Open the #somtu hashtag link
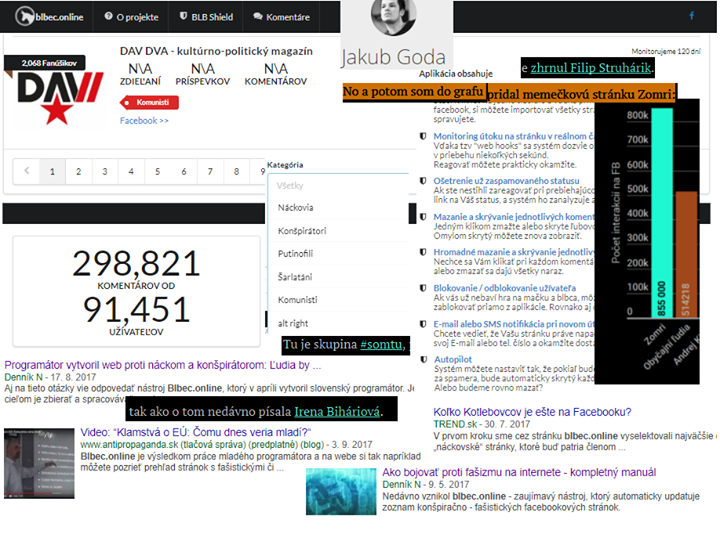The image size is (720, 534). coord(381,344)
